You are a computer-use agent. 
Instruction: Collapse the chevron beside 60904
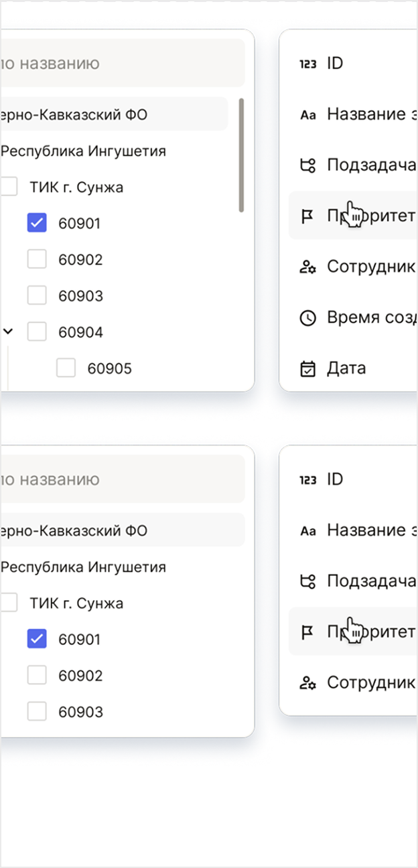point(8,331)
